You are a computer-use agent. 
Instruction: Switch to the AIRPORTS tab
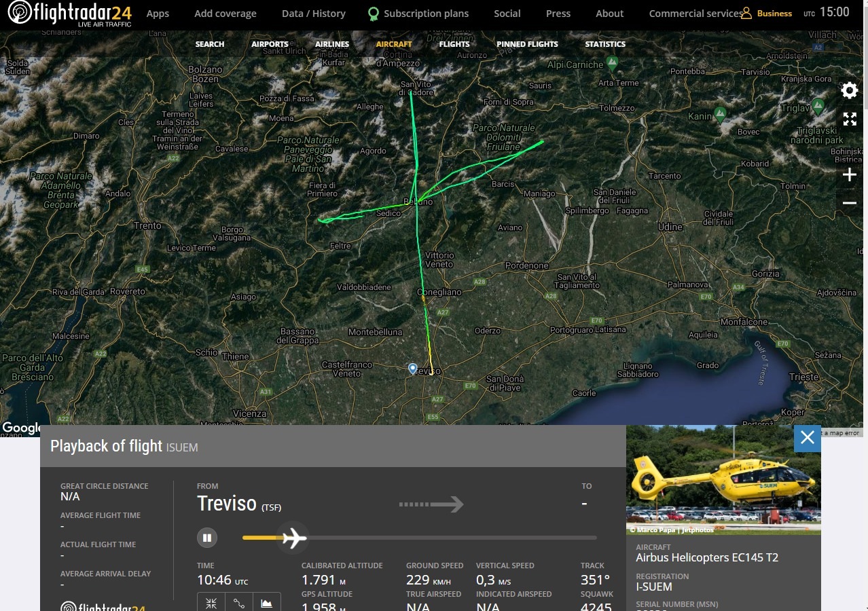pos(270,44)
